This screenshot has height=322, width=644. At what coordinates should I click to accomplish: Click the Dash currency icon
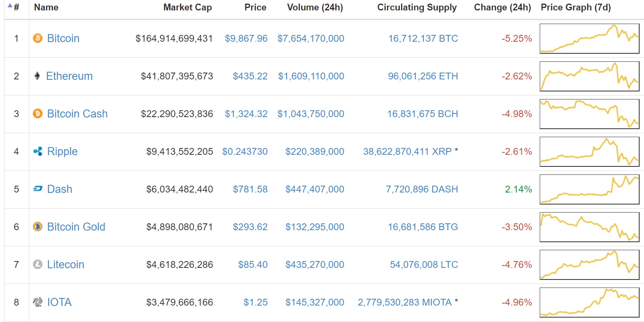pyautogui.click(x=37, y=189)
